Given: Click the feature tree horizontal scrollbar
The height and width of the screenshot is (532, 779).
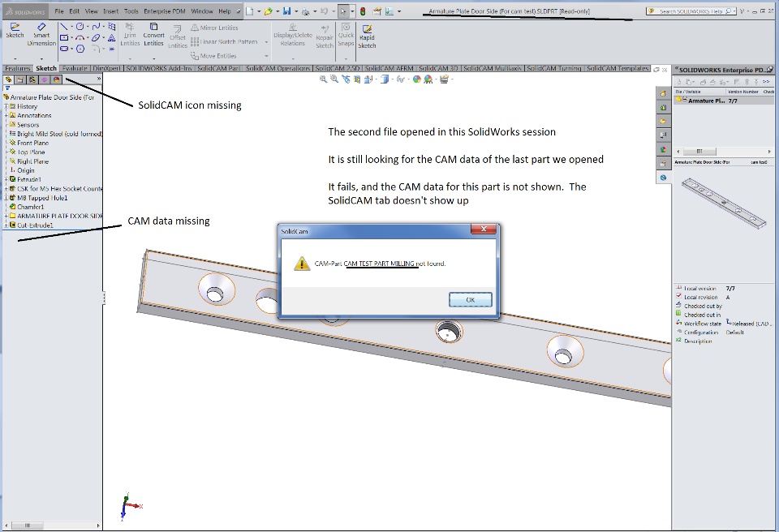Looking at the screenshot, I should 52,525.
